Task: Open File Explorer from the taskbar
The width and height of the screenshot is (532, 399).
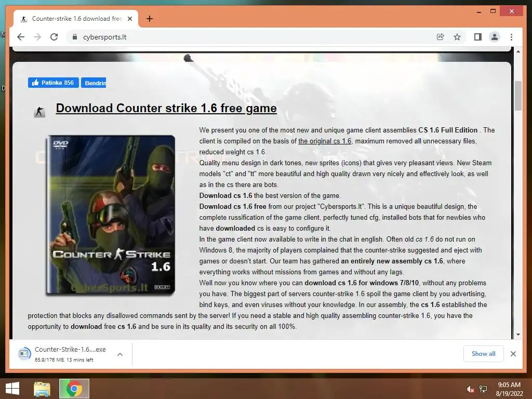Action: pyautogui.click(x=42, y=389)
